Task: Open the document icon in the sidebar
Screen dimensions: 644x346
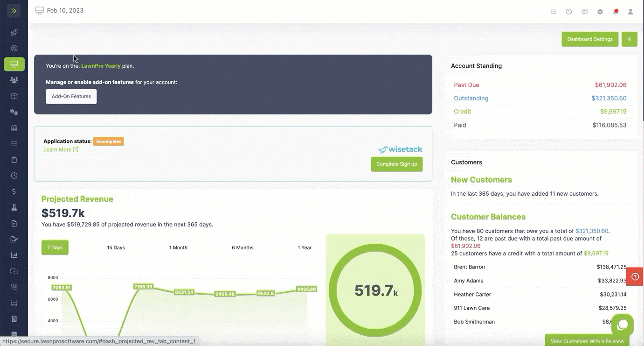Action: tap(14, 223)
